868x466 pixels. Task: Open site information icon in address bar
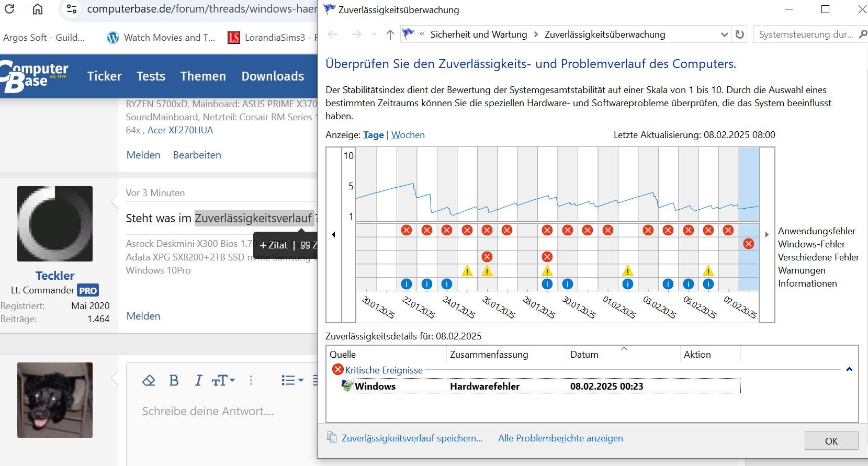[x=72, y=9]
